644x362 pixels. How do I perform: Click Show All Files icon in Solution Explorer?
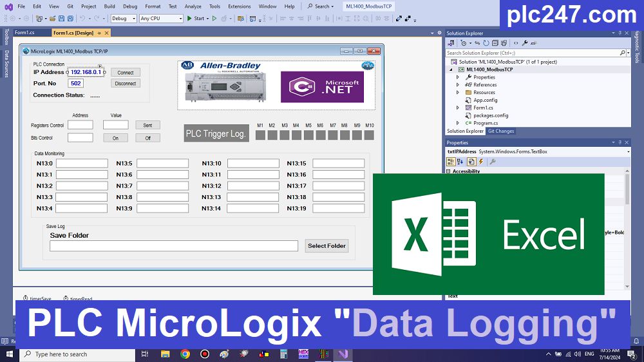tap(504, 43)
